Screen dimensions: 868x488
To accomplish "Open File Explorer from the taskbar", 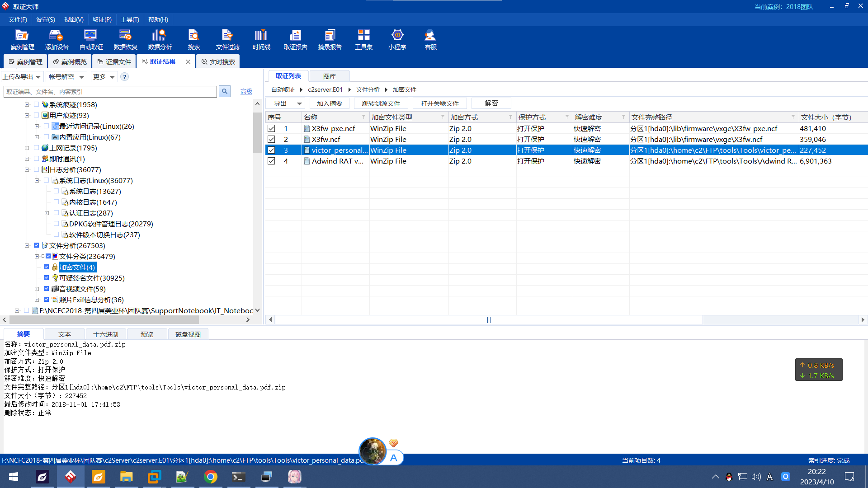I will (126, 477).
